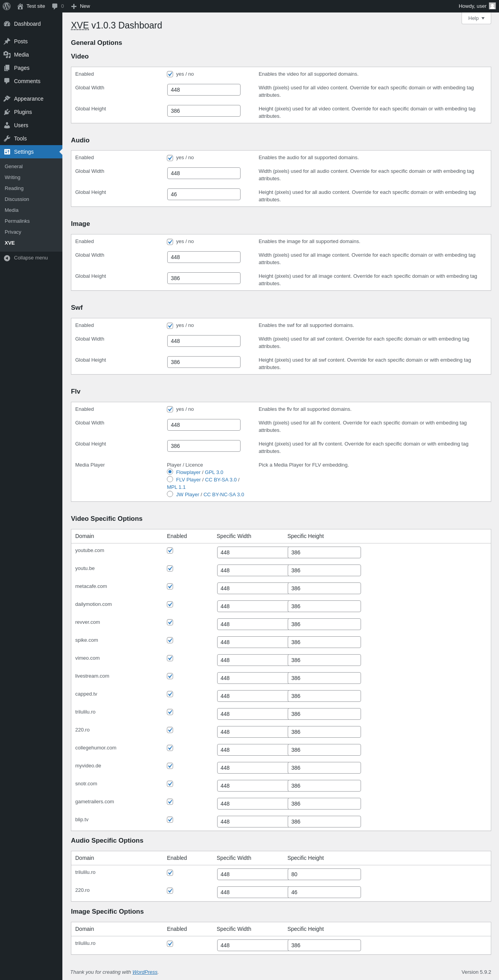Click the 'livestream.com' domain text
499x980 pixels.
point(92,676)
